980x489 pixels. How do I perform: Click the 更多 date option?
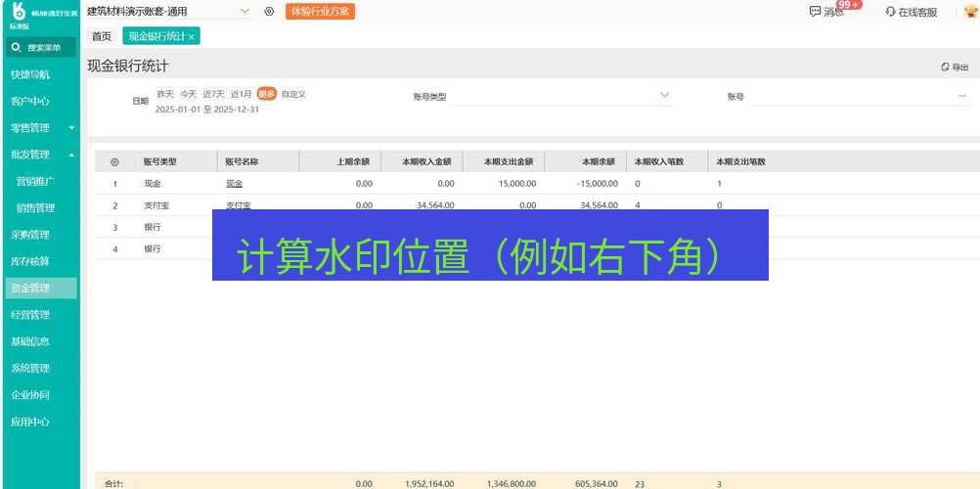pyautogui.click(x=267, y=94)
